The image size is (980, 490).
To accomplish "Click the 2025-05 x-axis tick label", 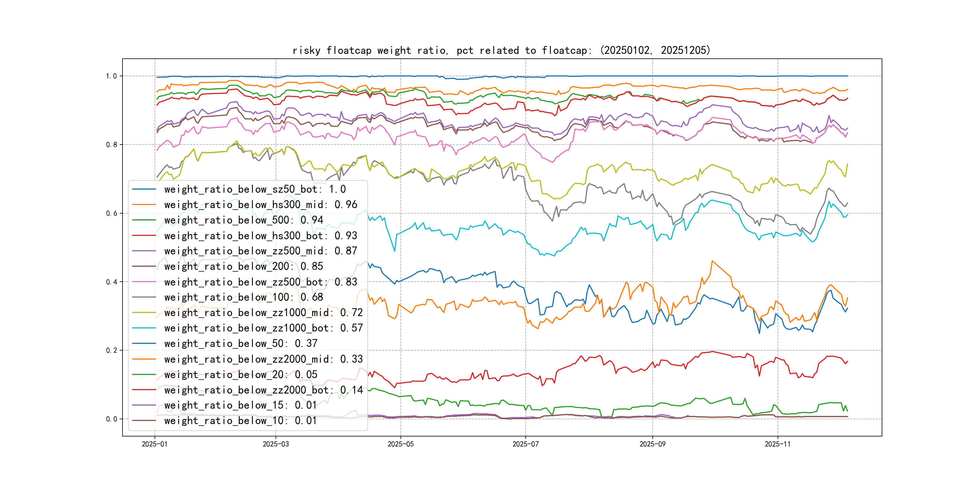I will point(400,444).
